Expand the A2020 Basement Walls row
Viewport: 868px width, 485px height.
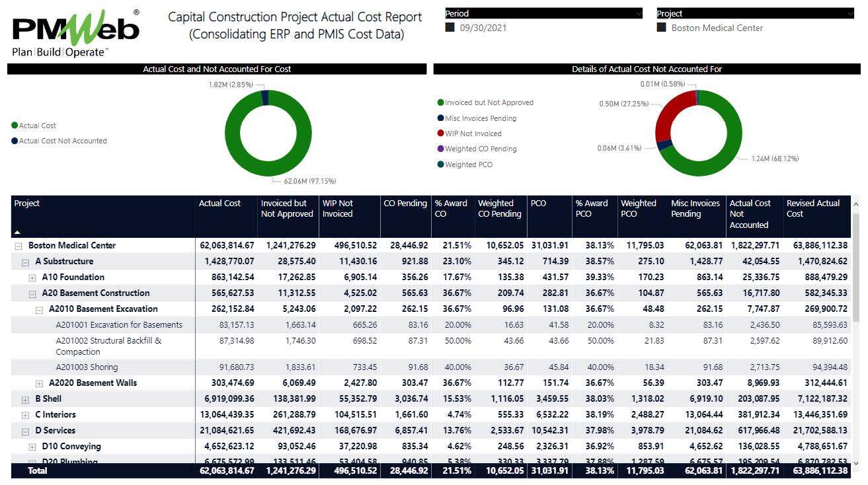point(39,383)
